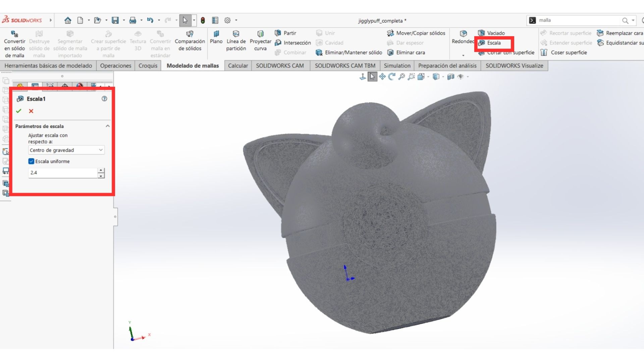Undo the last action
Image resolution: width=644 pixels, height=362 pixels.
[x=150, y=20]
